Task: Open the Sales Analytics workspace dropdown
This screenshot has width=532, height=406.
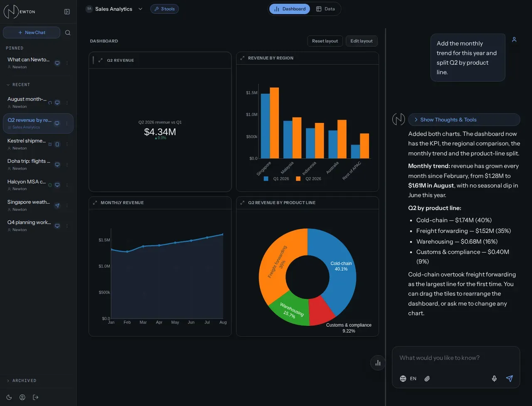Action: 114,9
